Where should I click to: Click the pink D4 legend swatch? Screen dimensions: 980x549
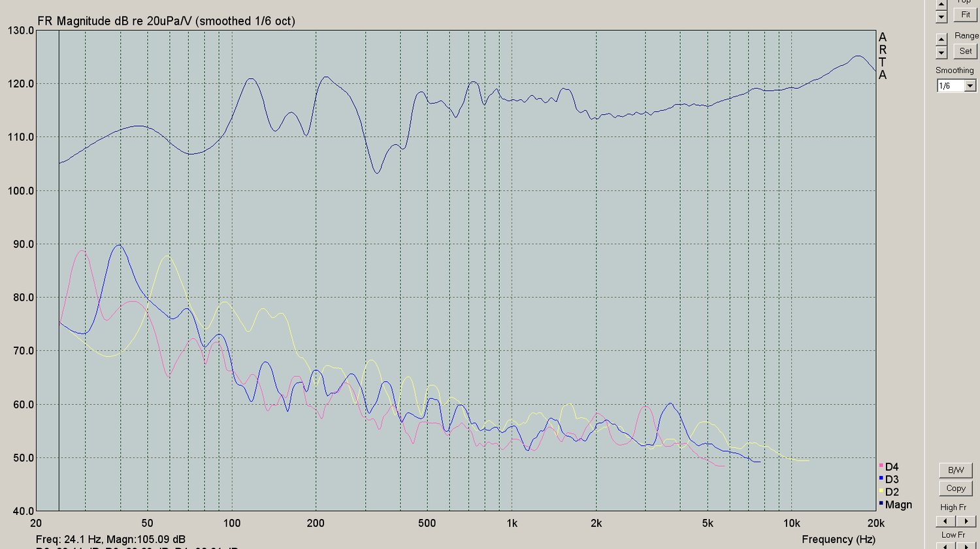pos(881,465)
